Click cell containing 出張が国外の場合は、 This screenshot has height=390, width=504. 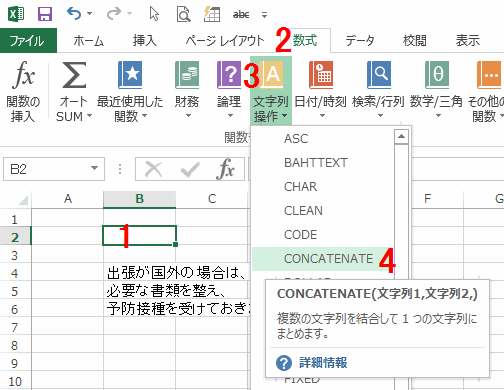pyautogui.click(x=177, y=273)
